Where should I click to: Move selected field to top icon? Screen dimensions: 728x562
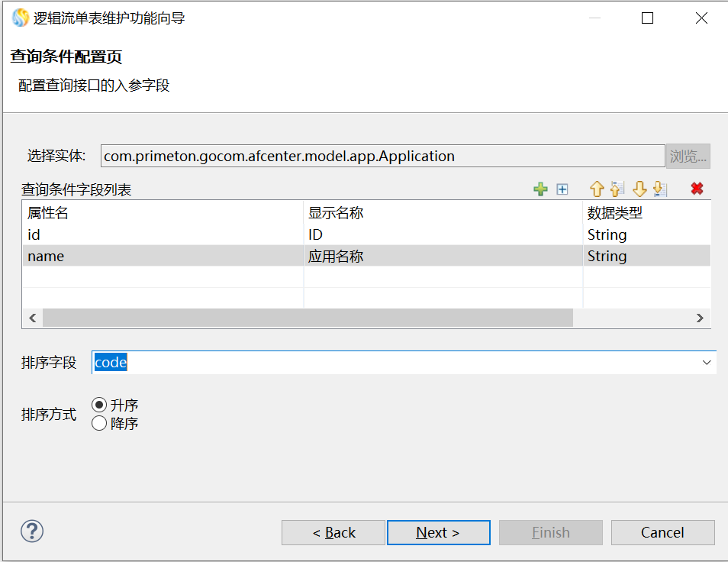(617, 189)
